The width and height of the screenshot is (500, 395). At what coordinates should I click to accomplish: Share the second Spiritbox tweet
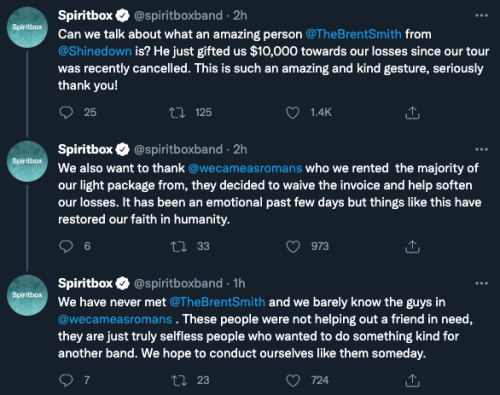pyautogui.click(x=412, y=247)
